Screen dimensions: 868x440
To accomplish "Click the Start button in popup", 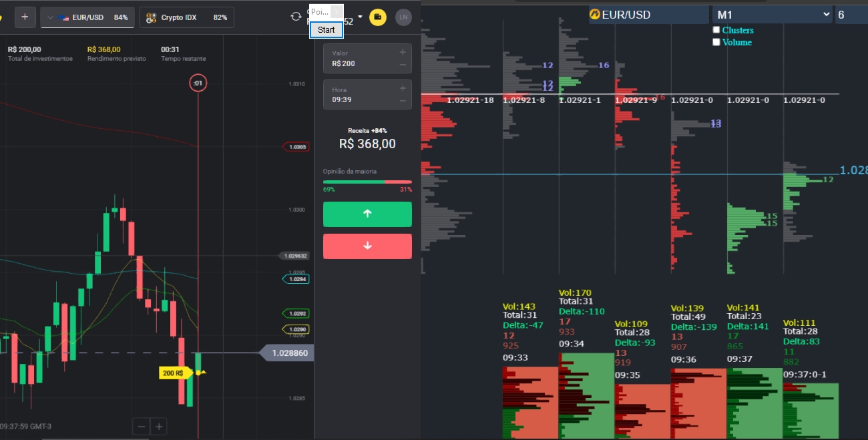I will (327, 30).
